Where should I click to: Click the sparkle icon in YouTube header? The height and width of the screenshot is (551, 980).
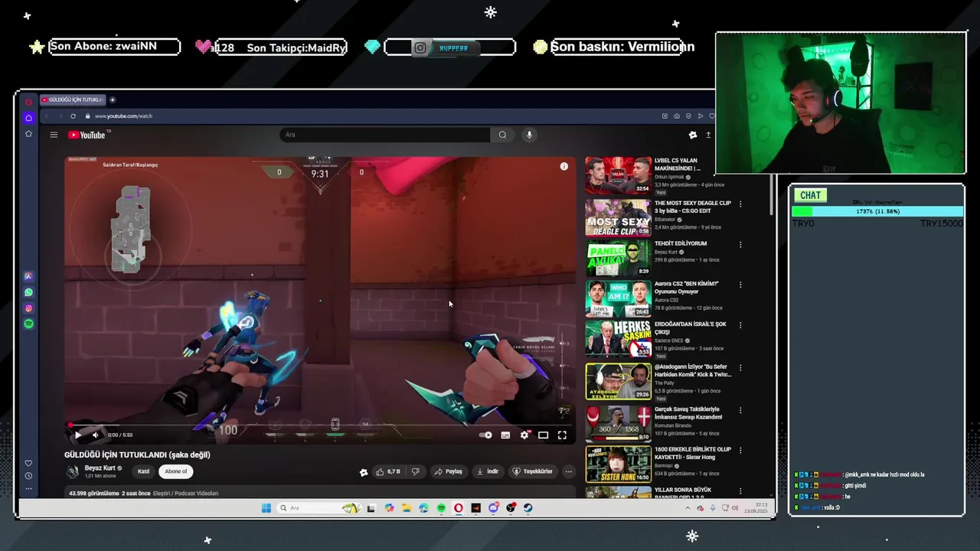coord(693,135)
